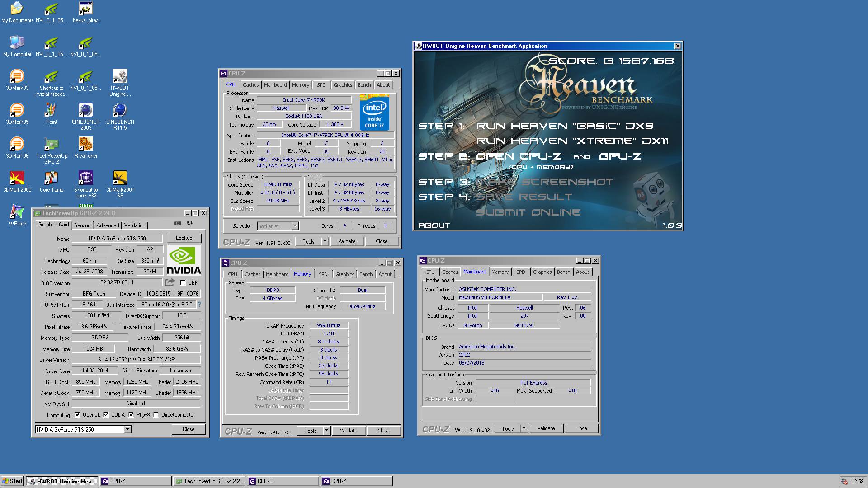Expand Tools dropdown arrow in CPU-Z Mainboard window
This screenshot has width=868, height=488.
pyautogui.click(x=524, y=428)
